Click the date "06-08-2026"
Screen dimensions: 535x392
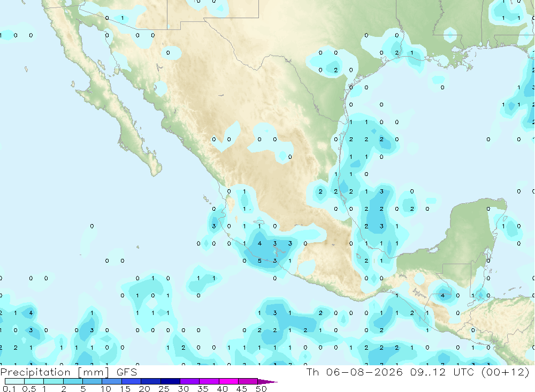364,372
